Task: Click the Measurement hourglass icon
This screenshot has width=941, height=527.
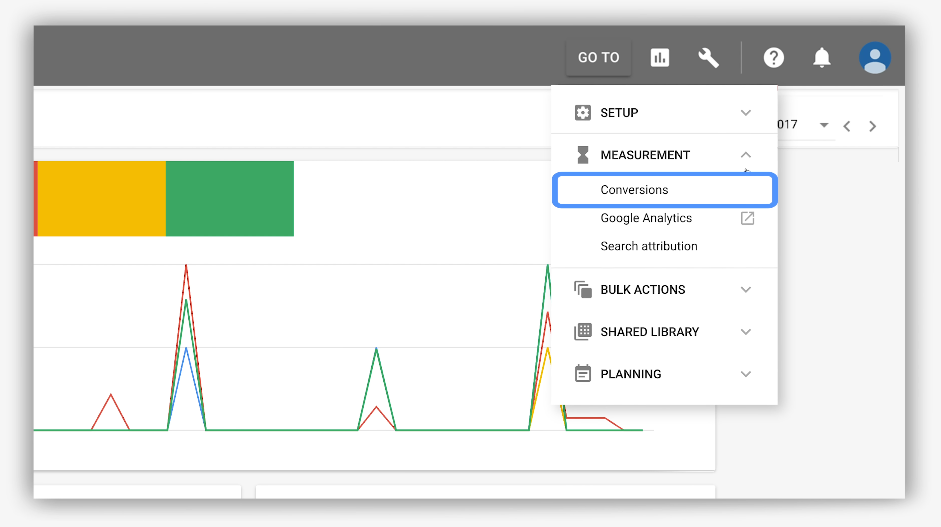Action: (x=582, y=155)
